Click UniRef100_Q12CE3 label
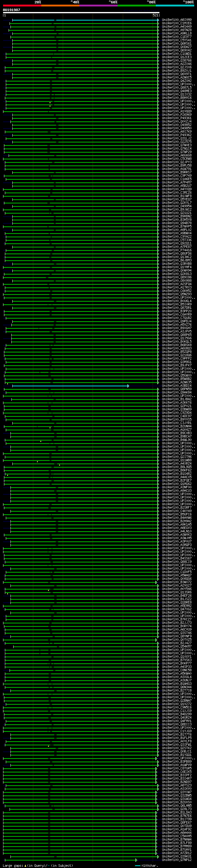Screen dimensions: 197x868 [x=176, y=57]
